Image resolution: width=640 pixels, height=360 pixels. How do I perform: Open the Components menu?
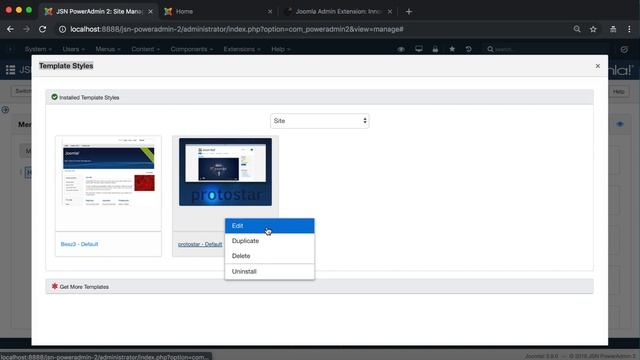pyautogui.click(x=192, y=49)
